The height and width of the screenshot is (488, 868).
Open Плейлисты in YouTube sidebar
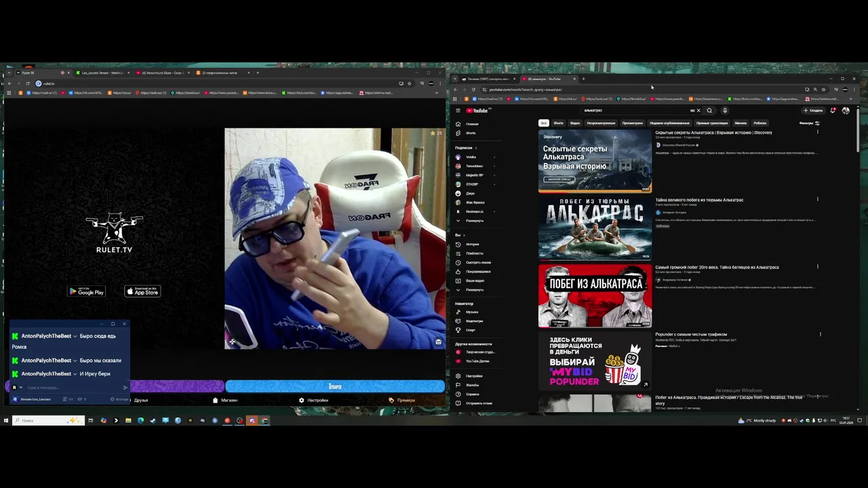pos(473,253)
